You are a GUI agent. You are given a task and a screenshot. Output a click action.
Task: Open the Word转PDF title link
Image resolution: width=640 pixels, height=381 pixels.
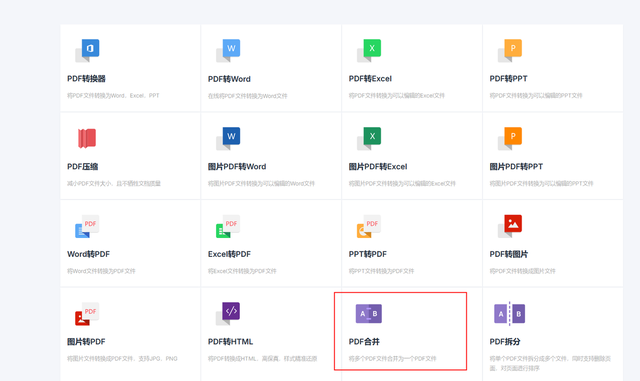(88, 254)
